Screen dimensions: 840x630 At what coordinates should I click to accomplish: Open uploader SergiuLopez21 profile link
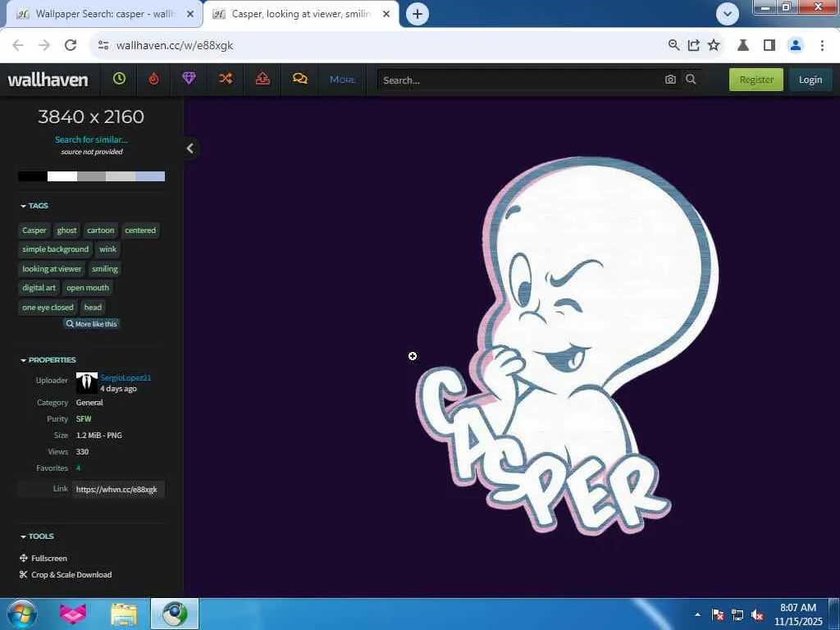point(126,377)
